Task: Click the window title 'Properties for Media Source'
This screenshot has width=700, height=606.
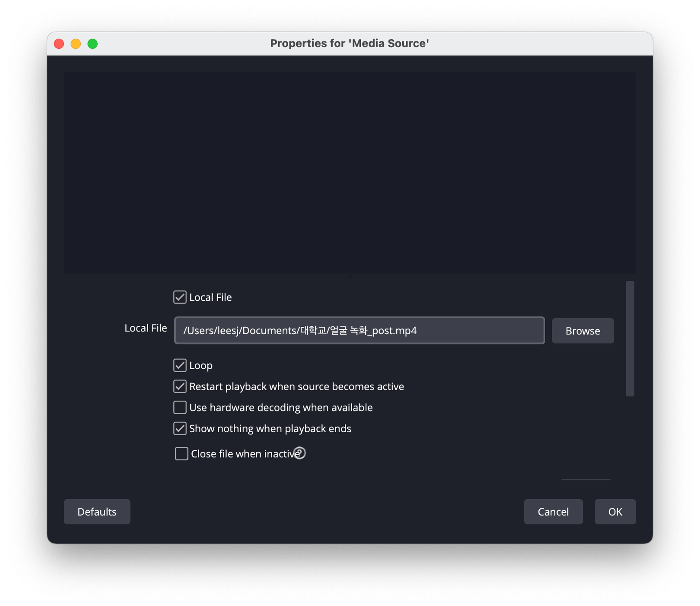Action: [x=349, y=44]
